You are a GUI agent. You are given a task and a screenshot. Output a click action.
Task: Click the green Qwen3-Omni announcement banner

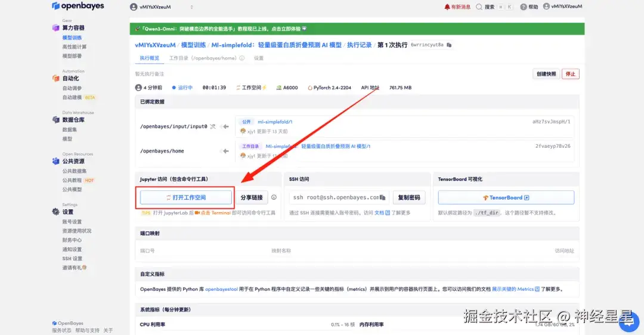(x=357, y=29)
